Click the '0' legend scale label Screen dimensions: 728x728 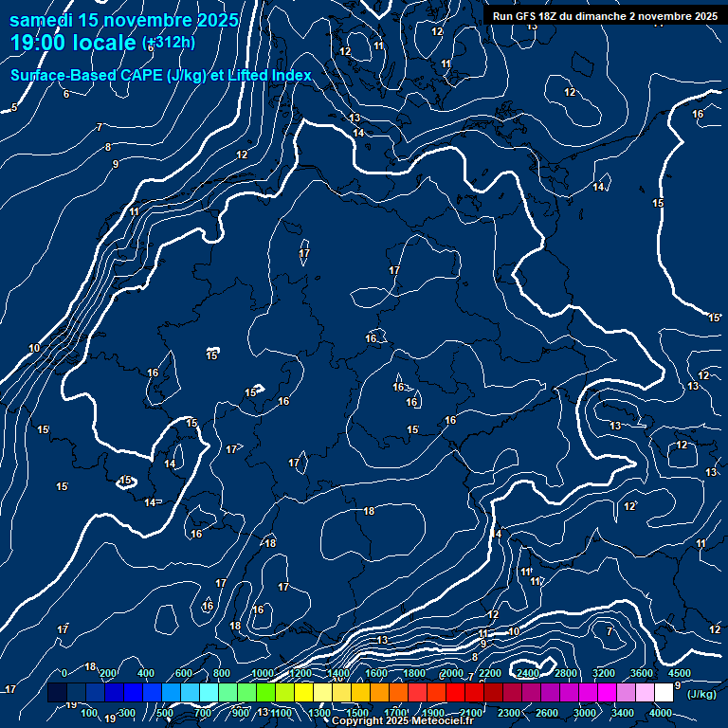[64, 673]
